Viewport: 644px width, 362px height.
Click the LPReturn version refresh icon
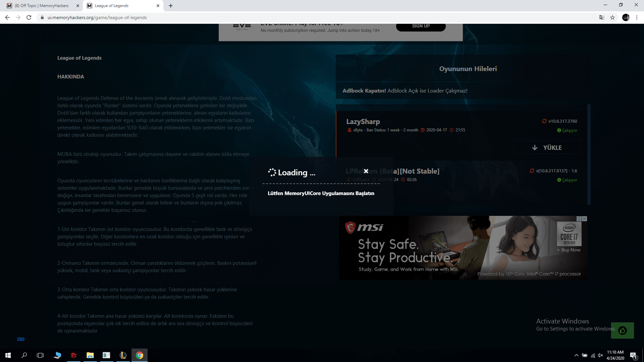532,171
